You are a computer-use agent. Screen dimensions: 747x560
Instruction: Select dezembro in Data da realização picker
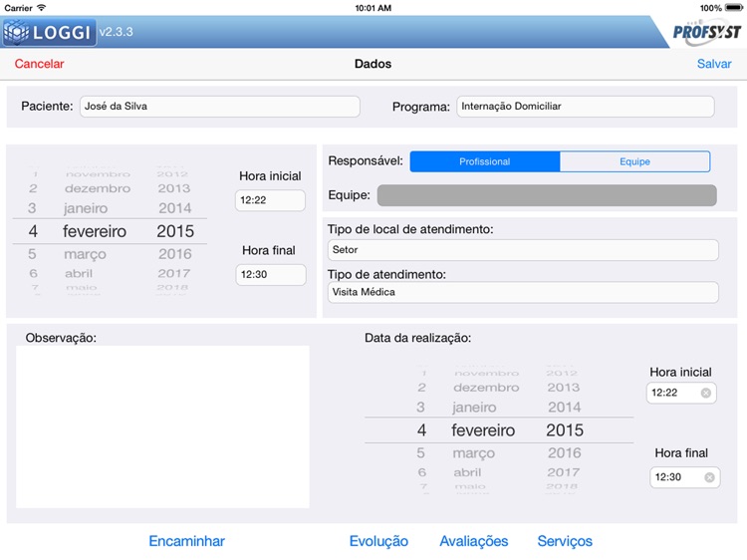[486, 388]
